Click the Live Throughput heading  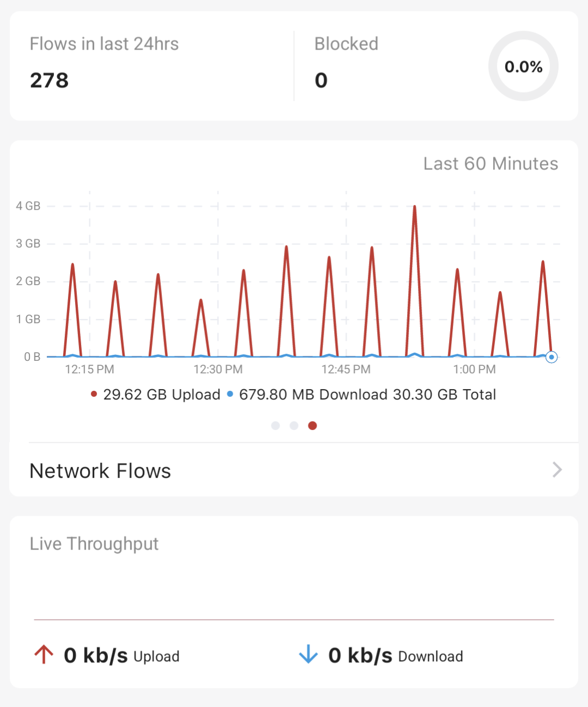pyautogui.click(x=94, y=543)
